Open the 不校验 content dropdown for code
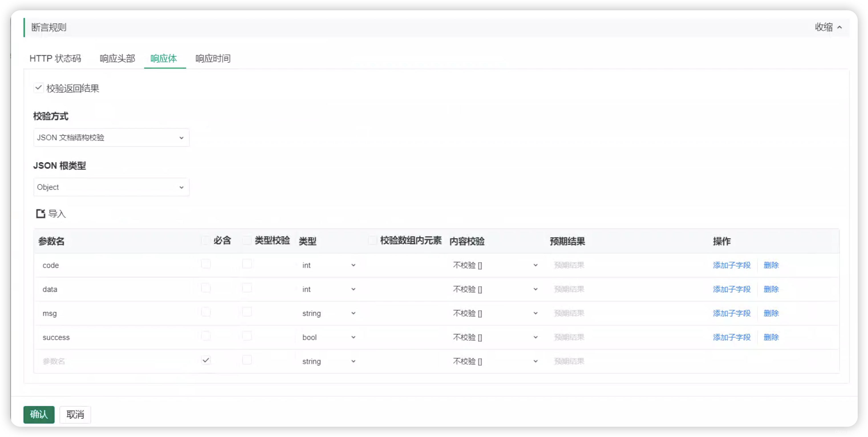Viewport: 868px width, 437px height. click(495, 265)
